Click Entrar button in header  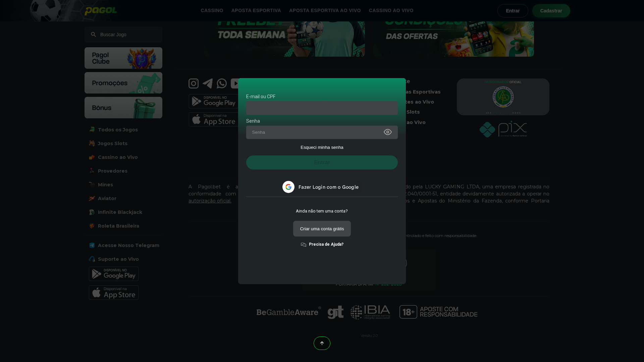tap(513, 11)
